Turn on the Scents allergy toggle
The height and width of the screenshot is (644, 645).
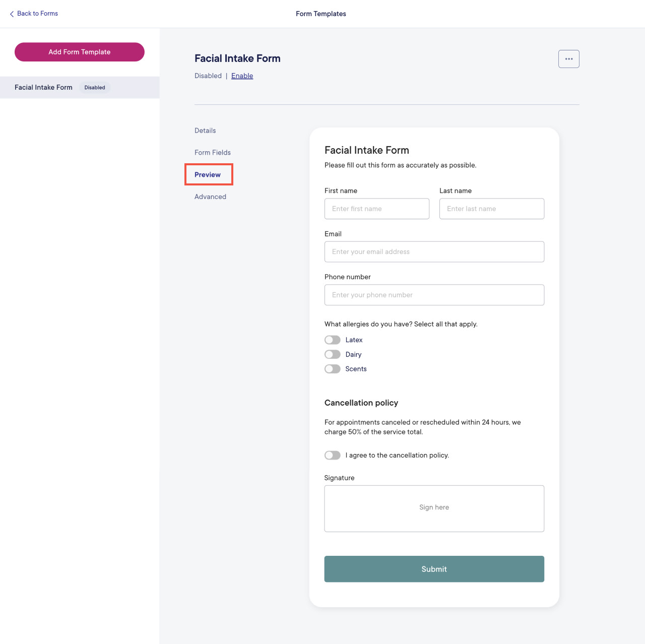tap(332, 369)
